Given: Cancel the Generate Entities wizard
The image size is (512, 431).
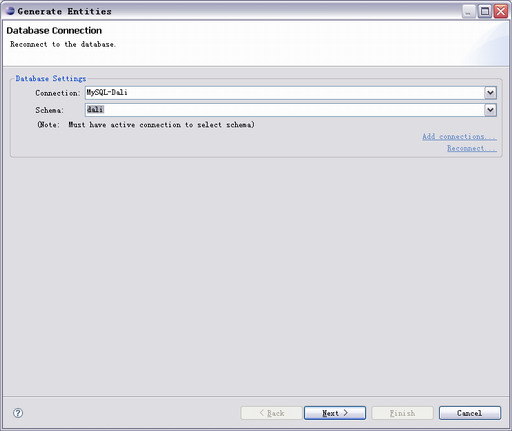Looking at the screenshot, I should [x=470, y=413].
